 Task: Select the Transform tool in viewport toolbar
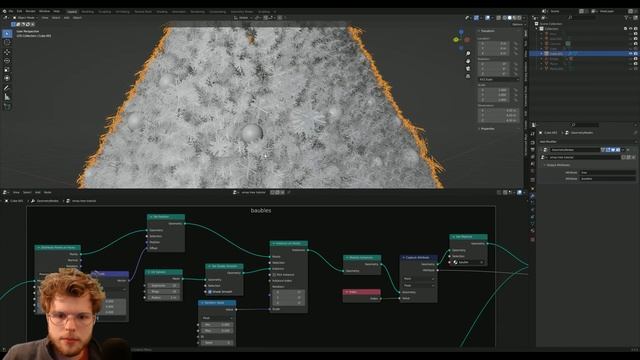7,78
